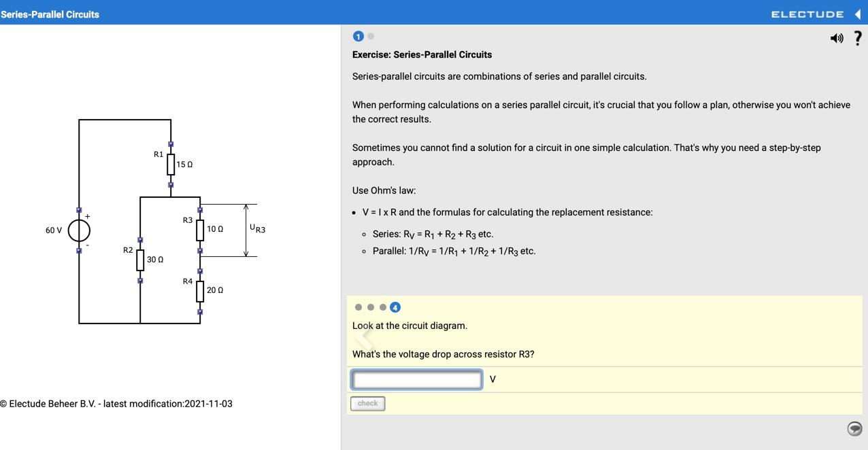Click the ELECTUDE logo
The width and height of the screenshot is (868, 450).
point(807,14)
